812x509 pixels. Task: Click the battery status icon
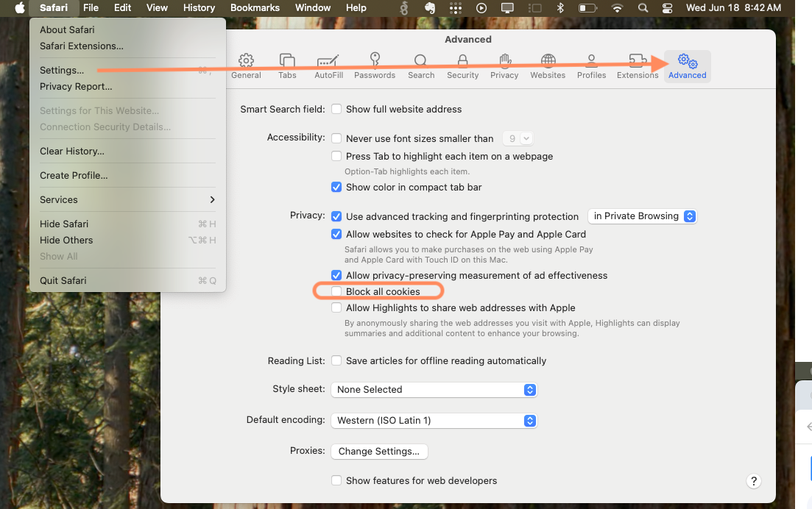coord(587,8)
